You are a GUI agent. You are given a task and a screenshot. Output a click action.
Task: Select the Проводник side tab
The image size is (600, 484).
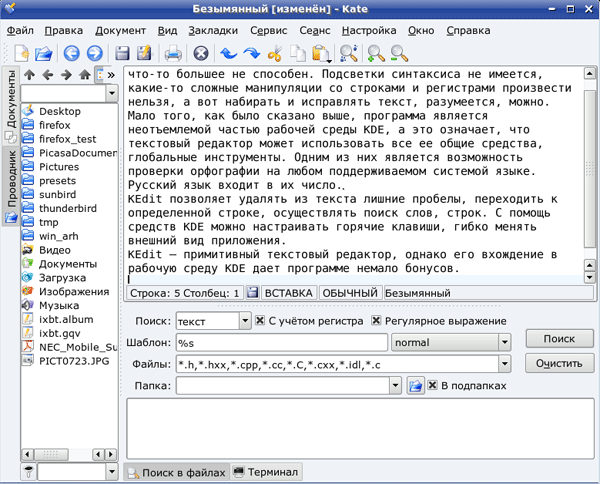11,186
